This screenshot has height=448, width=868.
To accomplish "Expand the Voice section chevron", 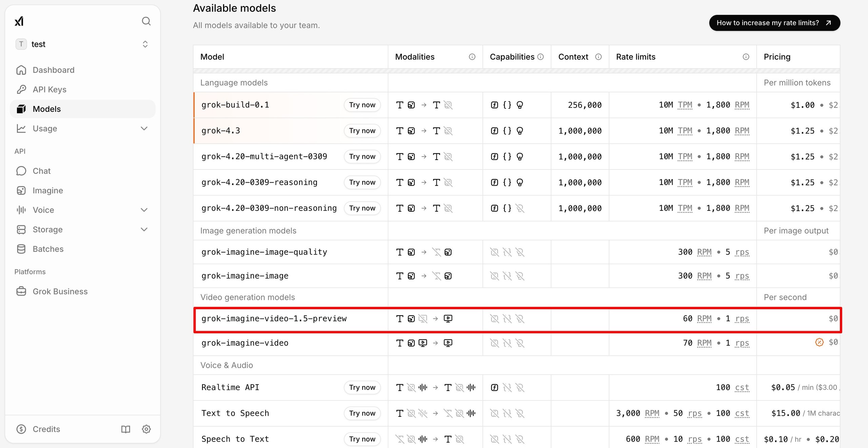I will 144,210.
